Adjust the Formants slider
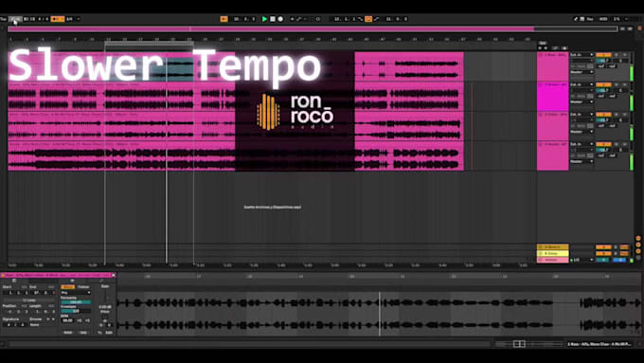Screen dimensions: 644x363 76,302
